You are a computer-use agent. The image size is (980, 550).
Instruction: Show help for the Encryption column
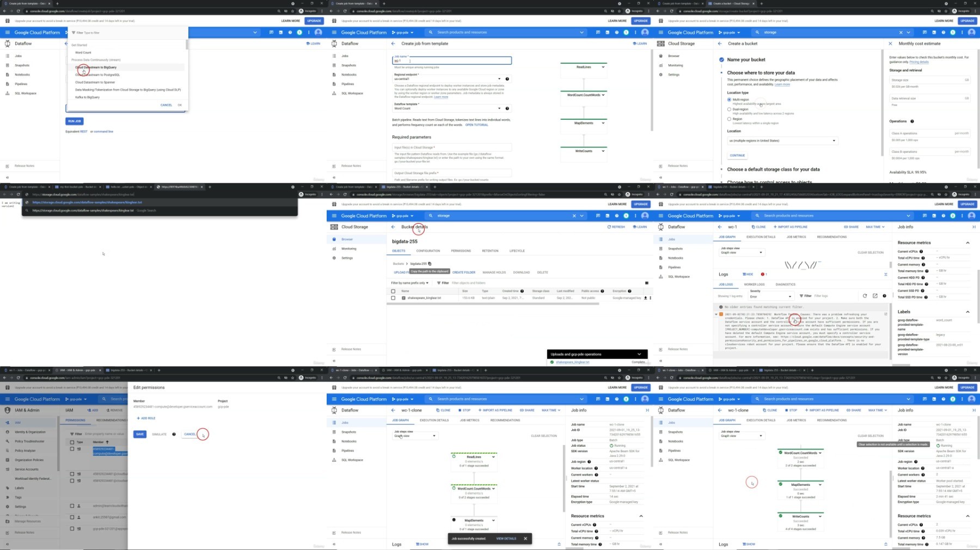tap(629, 291)
